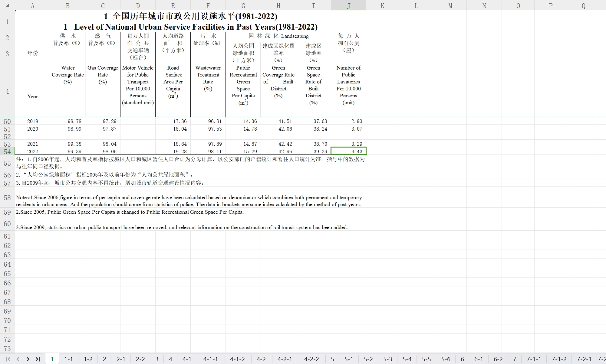The height and width of the screenshot is (364, 606).
Task: Click the select-all corner triangle
Action: (8, 5)
